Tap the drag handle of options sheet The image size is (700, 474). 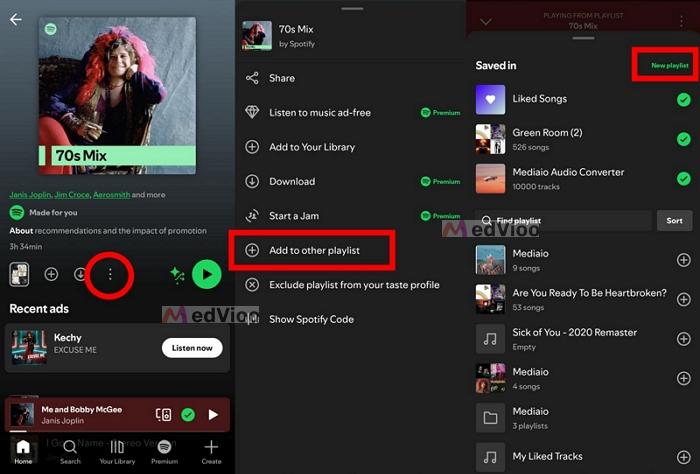[352, 8]
